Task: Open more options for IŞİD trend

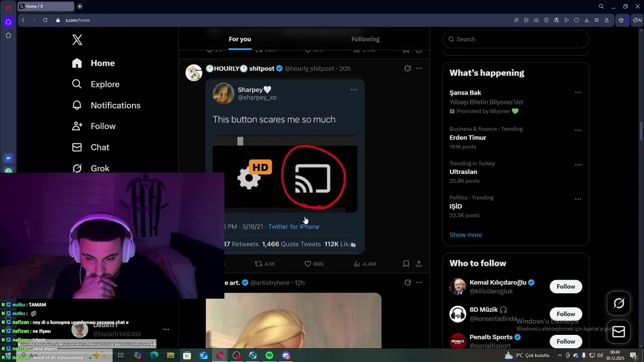Action: (578, 199)
